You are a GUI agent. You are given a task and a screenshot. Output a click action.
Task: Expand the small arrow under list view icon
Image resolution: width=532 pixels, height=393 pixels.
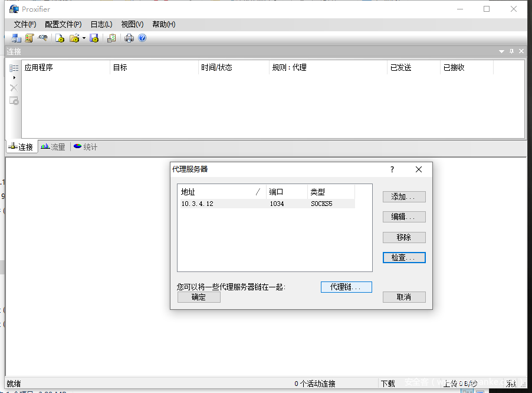click(14, 77)
